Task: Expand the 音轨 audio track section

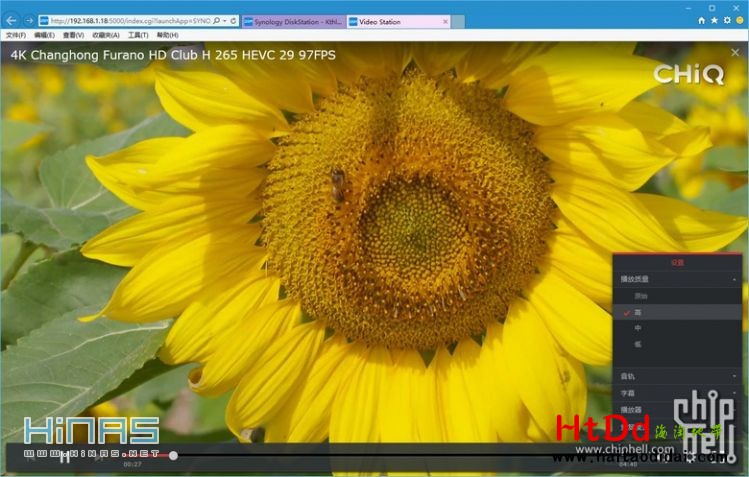Action: pyautogui.click(x=677, y=376)
